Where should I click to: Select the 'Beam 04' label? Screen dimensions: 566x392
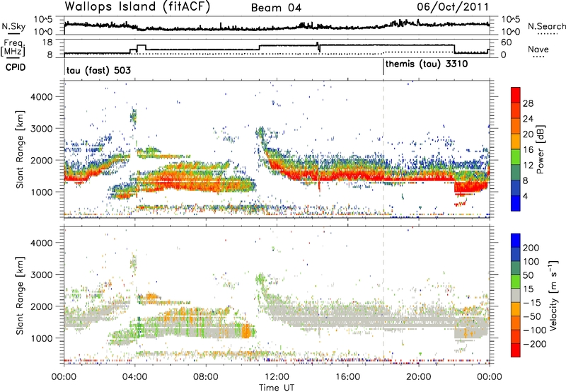[x=276, y=8]
